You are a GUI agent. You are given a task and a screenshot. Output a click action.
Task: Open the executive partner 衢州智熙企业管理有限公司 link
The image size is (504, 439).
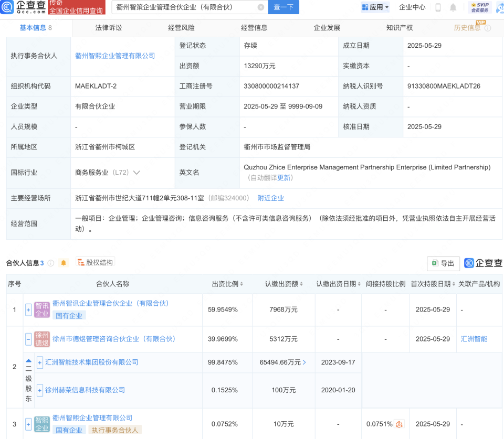115,56
